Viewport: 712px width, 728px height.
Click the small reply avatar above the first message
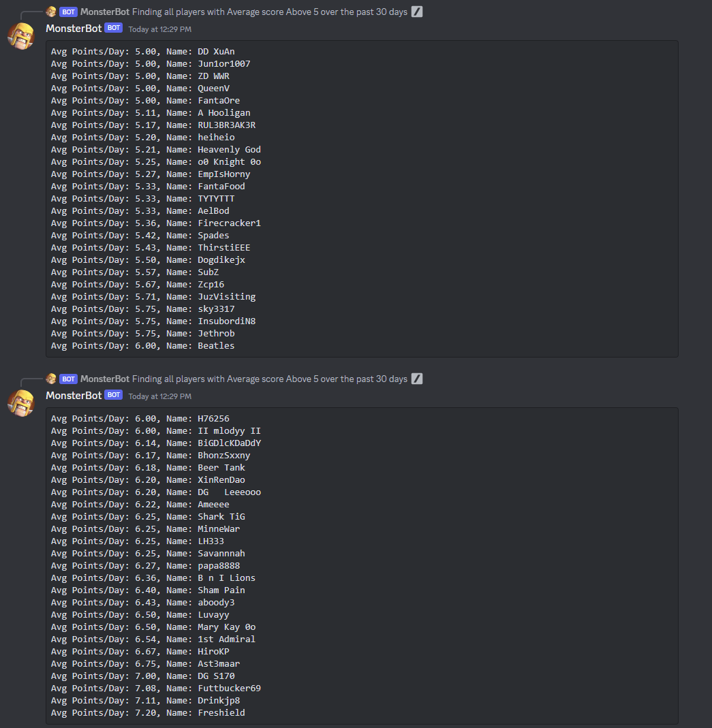coord(50,12)
